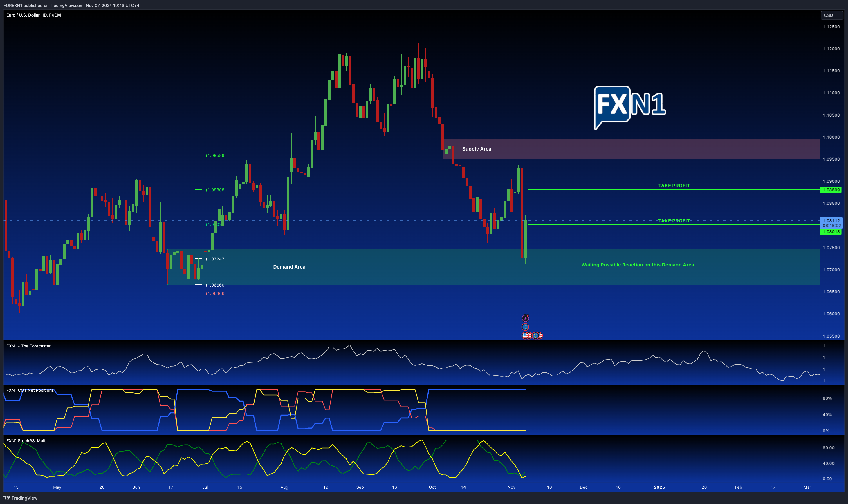Viewport: 848px width, 504px height.
Task: Click the TradingView logo at bottom left
Action: (20, 498)
